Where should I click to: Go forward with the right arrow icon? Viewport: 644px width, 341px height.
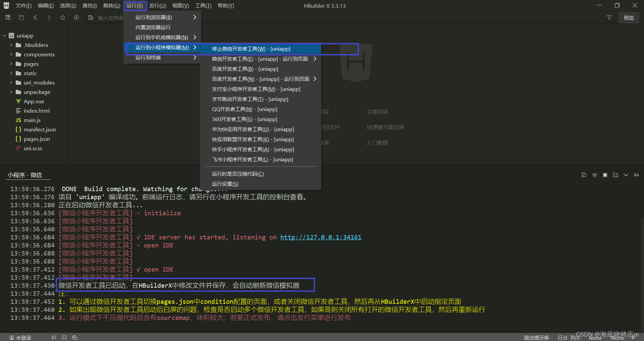pos(49,17)
